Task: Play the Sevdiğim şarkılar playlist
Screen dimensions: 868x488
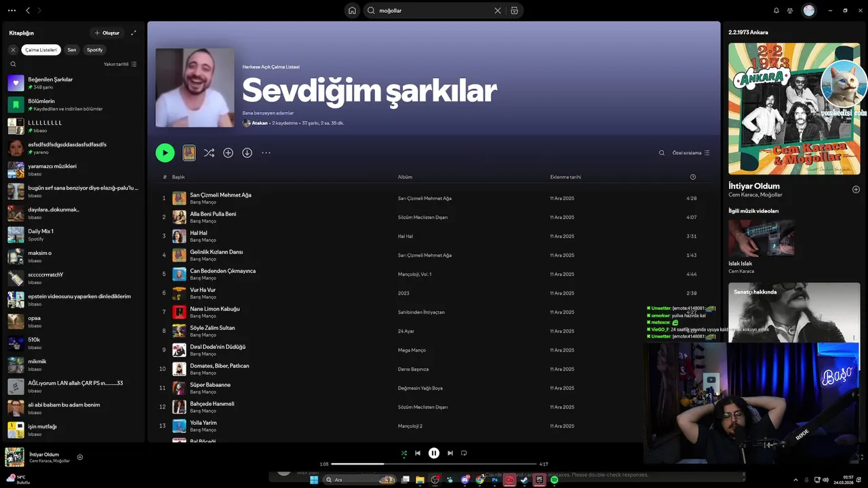Action: pyautogui.click(x=165, y=152)
